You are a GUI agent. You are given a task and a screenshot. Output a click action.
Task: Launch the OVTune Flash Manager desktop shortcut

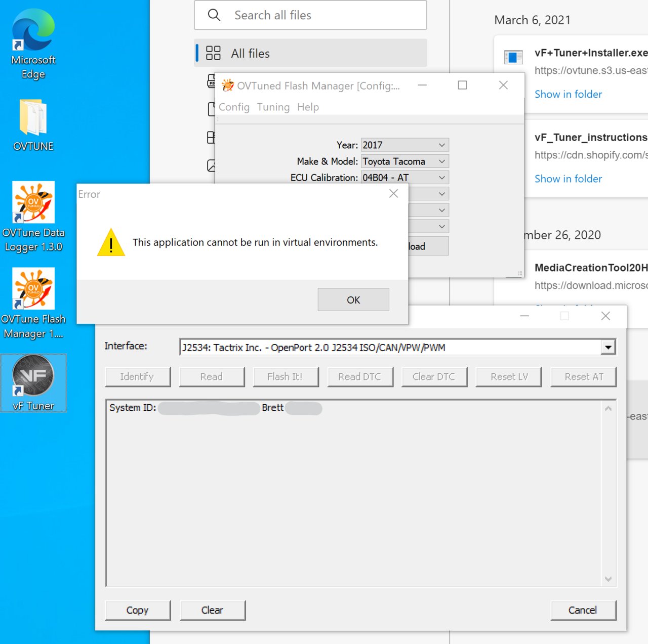click(x=33, y=304)
